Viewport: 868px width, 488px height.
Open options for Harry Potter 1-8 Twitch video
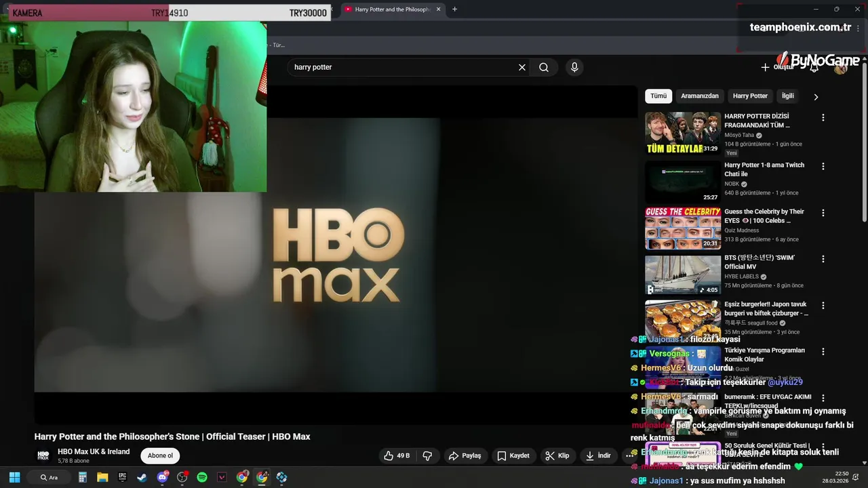[x=823, y=166]
